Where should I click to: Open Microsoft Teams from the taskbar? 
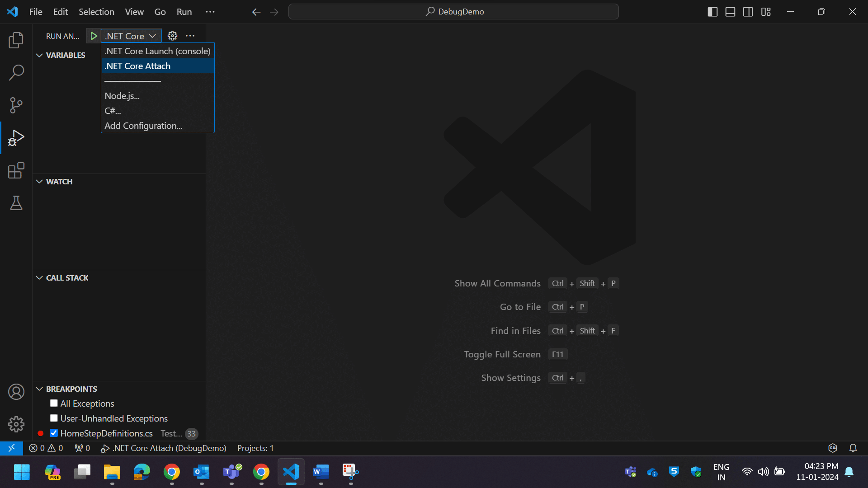232,472
